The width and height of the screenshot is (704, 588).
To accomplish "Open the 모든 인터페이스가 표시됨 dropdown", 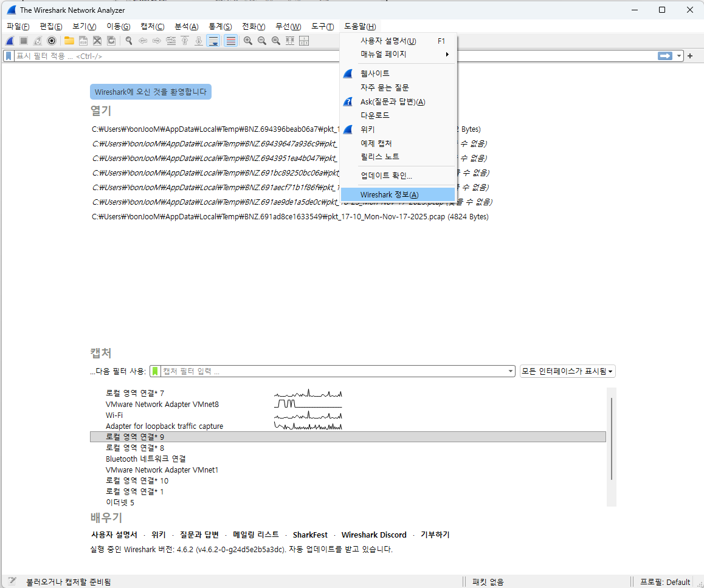I will [x=567, y=371].
